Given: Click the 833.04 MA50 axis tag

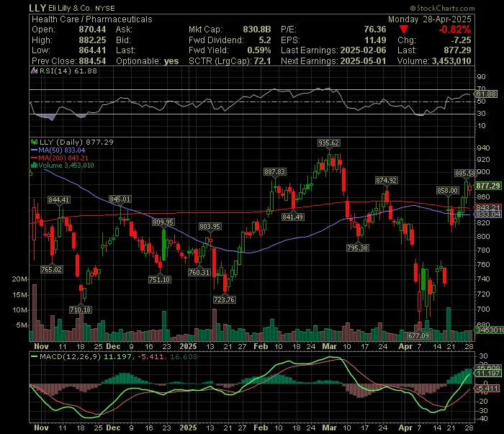Looking at the screenshot, I should (x=488, y=214).
